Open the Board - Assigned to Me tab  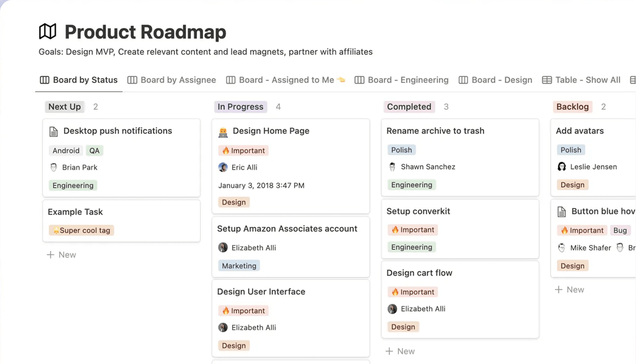click(x=285, y=80)
